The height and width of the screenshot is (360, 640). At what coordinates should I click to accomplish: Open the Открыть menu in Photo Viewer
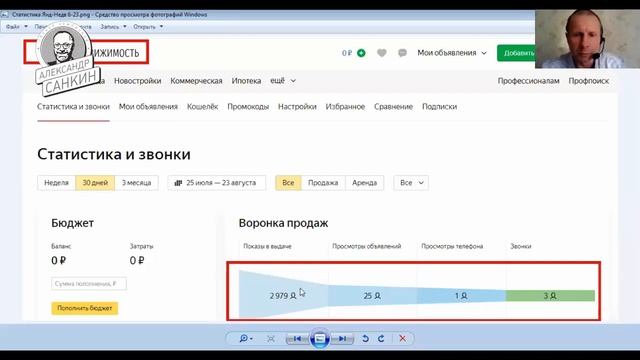click(148, 27)
